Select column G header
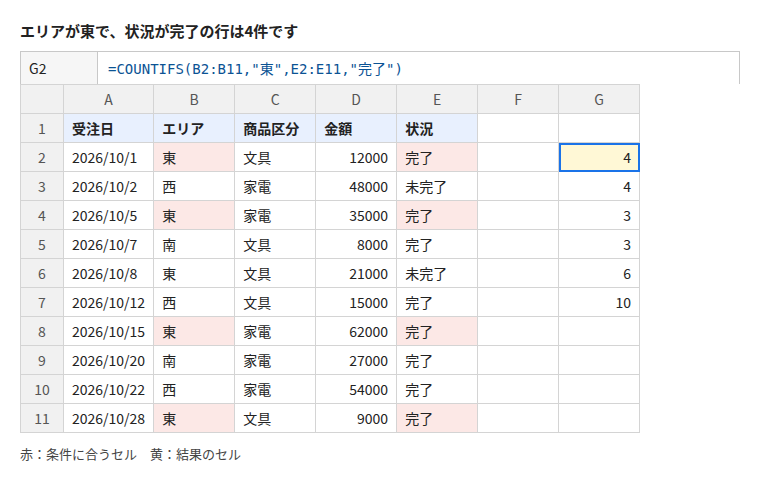The image size is (760, 477). click(x=599, y=99)
